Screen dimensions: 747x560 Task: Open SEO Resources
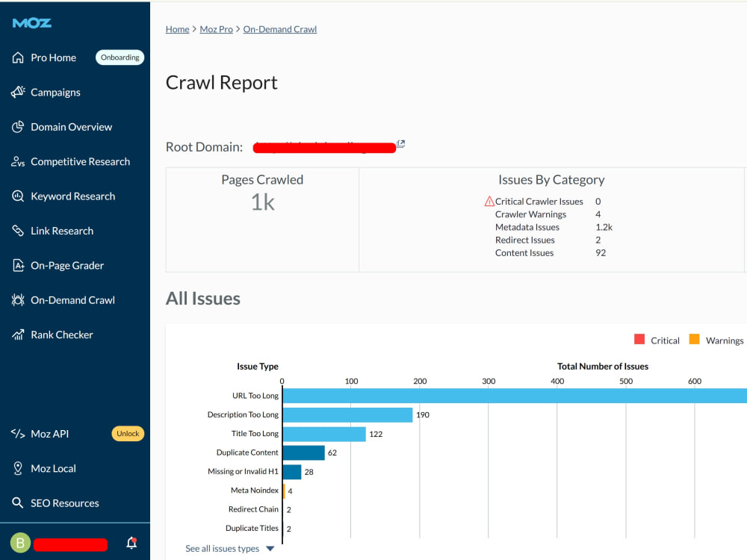(x=65, y=503)
